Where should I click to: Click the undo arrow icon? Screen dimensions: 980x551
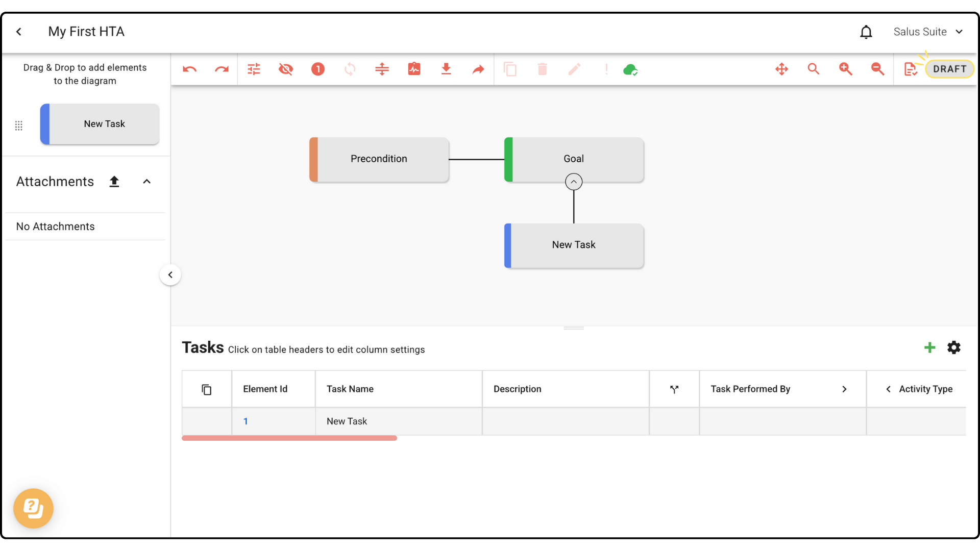coord(190,69)
